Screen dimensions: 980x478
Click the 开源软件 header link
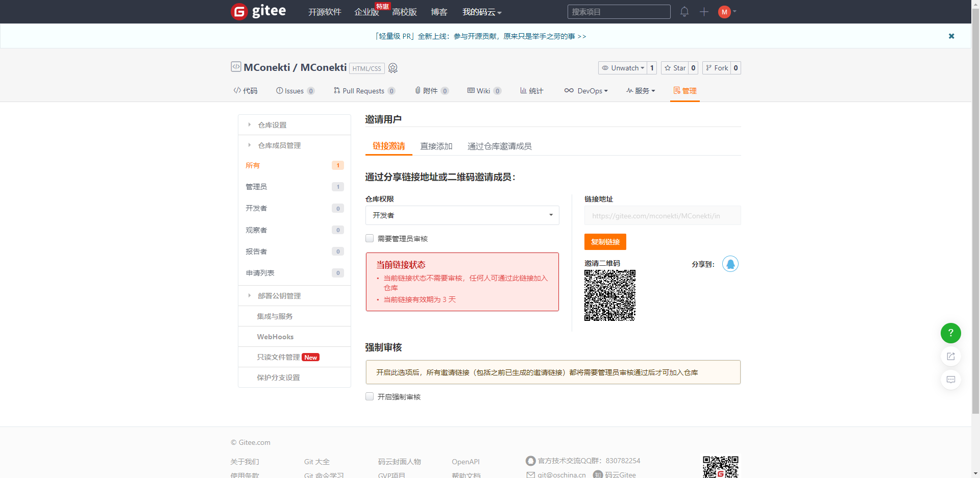point(325,12)
